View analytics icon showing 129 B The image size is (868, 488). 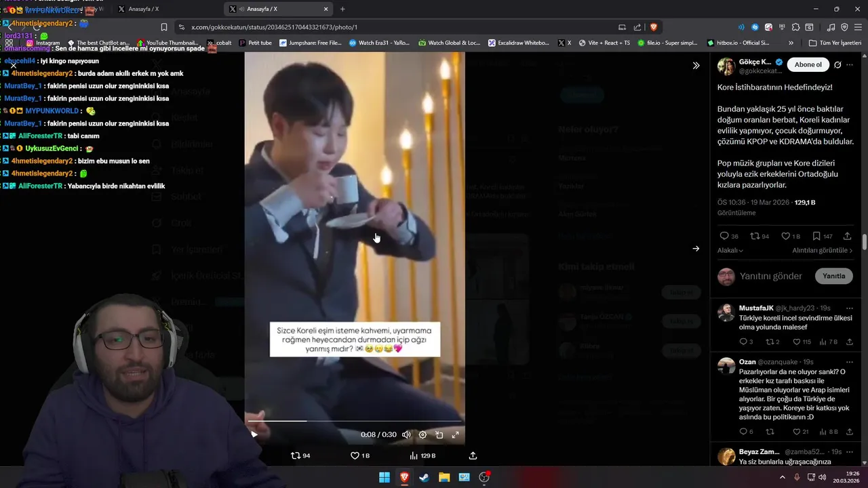pyautogui.click(x=422, y=455)
